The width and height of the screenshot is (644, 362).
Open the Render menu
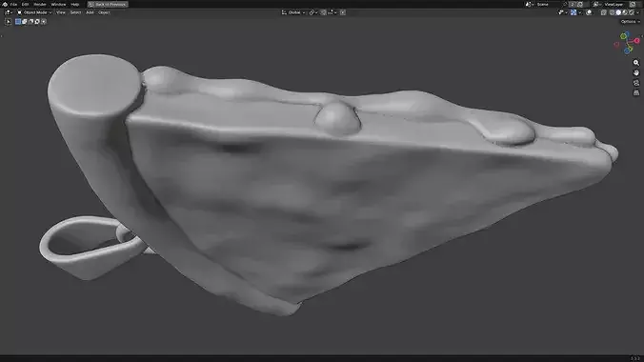(x=40, y=4)
